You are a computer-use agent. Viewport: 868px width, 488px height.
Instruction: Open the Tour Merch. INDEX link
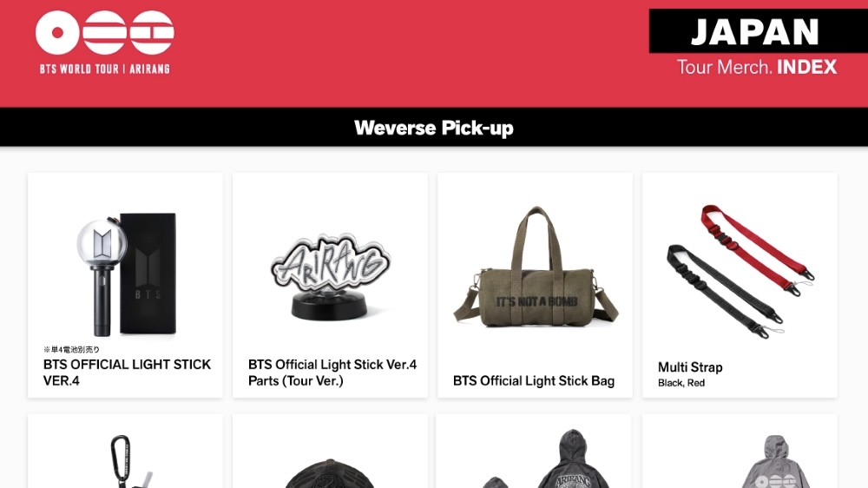pyautogui.click(x=756, y=68)
